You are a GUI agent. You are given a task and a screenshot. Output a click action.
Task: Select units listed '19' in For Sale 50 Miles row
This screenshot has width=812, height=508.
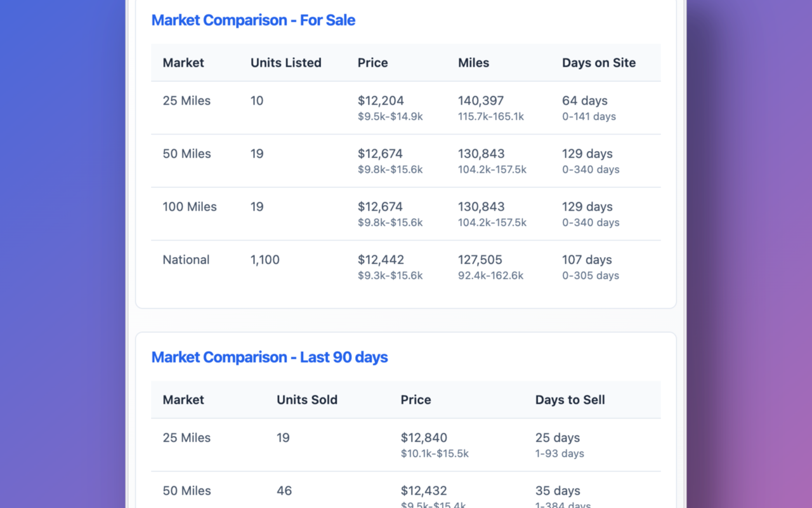257,154
